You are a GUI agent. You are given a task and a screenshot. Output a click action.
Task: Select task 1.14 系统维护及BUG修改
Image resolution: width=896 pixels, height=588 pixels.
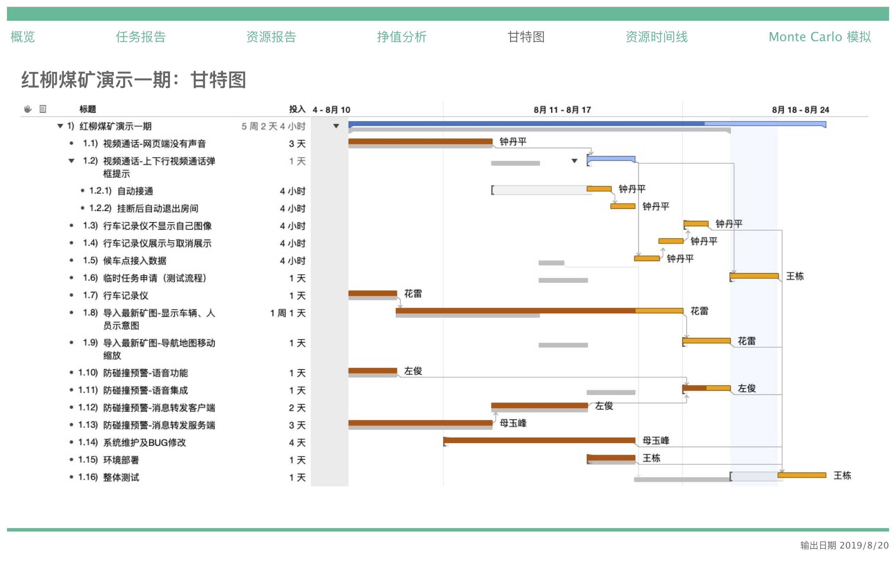[x=144, y=443]
